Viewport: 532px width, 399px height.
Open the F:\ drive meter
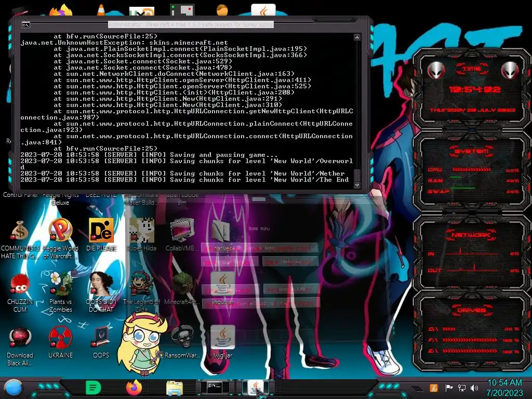tap(473, 340)
